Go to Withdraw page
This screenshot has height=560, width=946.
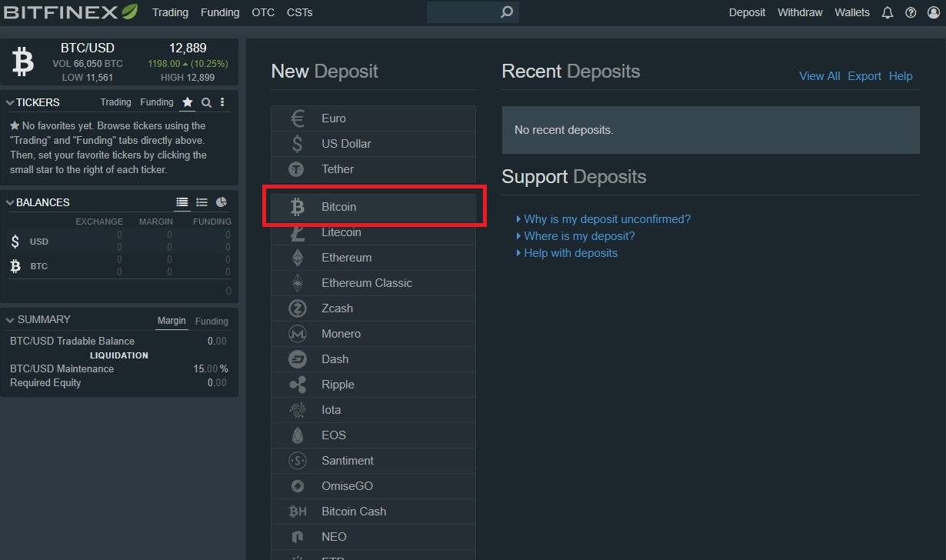(x=800, y=12)
